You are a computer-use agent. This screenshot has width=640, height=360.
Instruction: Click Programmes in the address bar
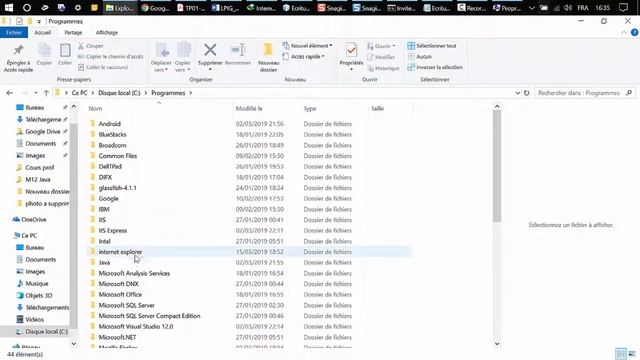click(168, 93)
